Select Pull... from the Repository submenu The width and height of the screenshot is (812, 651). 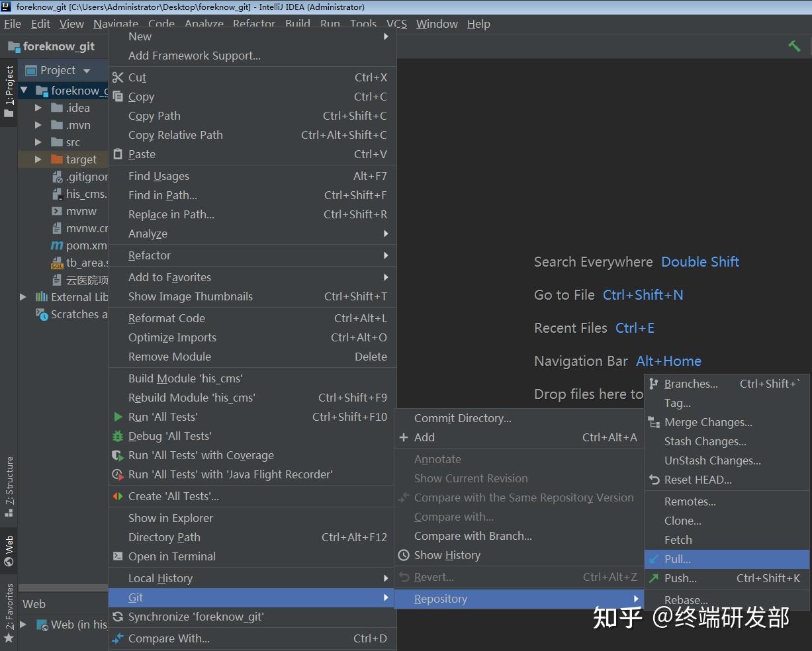678,559
